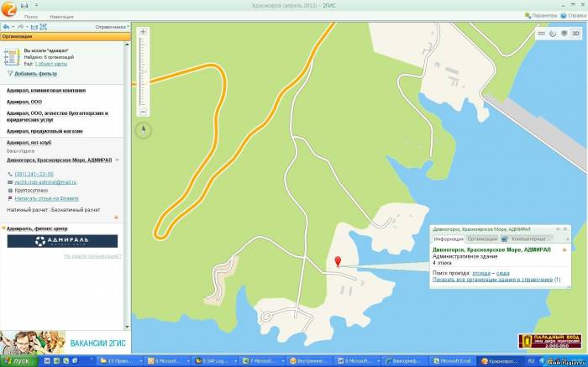Click the scroll down arrow of results list

tap(127, 327)
